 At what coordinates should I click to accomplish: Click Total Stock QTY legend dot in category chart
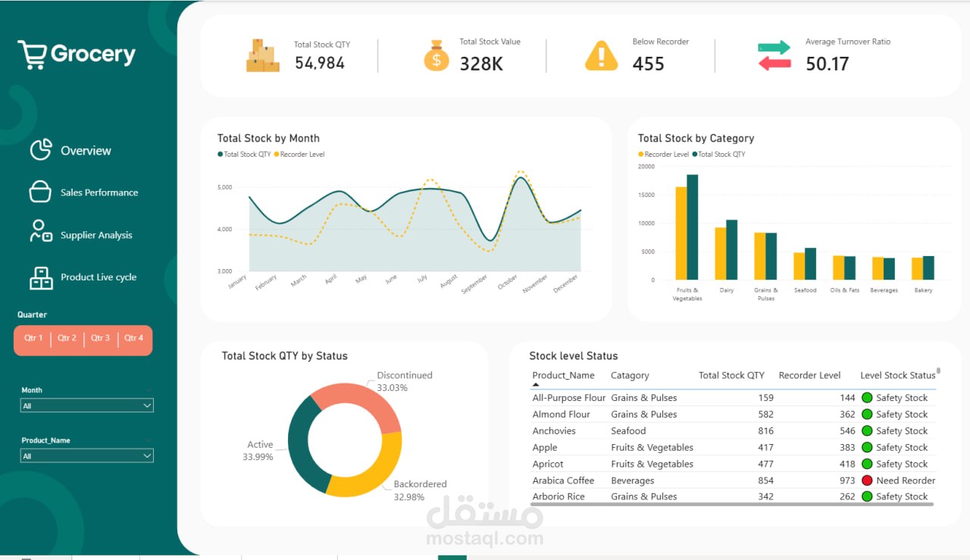(x=694, y=155)
